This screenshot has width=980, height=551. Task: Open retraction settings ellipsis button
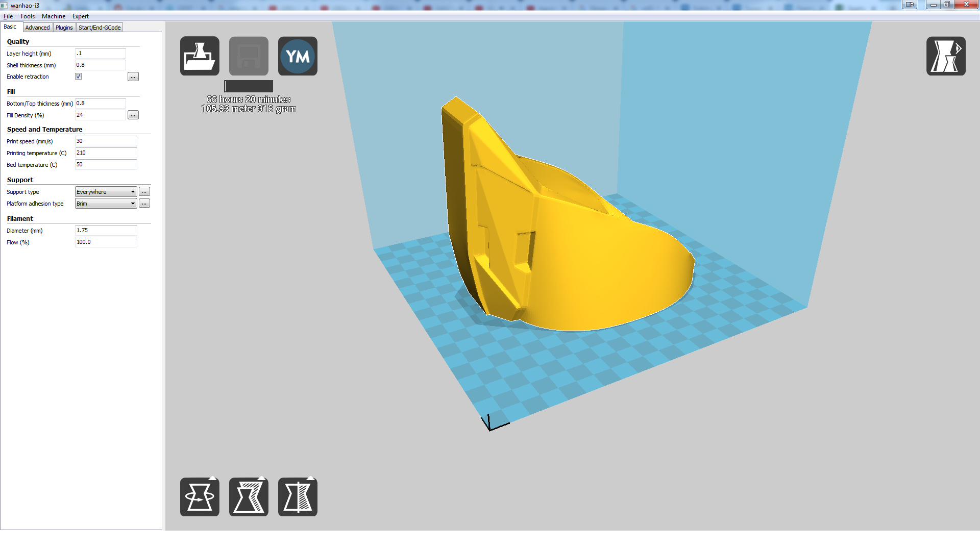point(133,77)
